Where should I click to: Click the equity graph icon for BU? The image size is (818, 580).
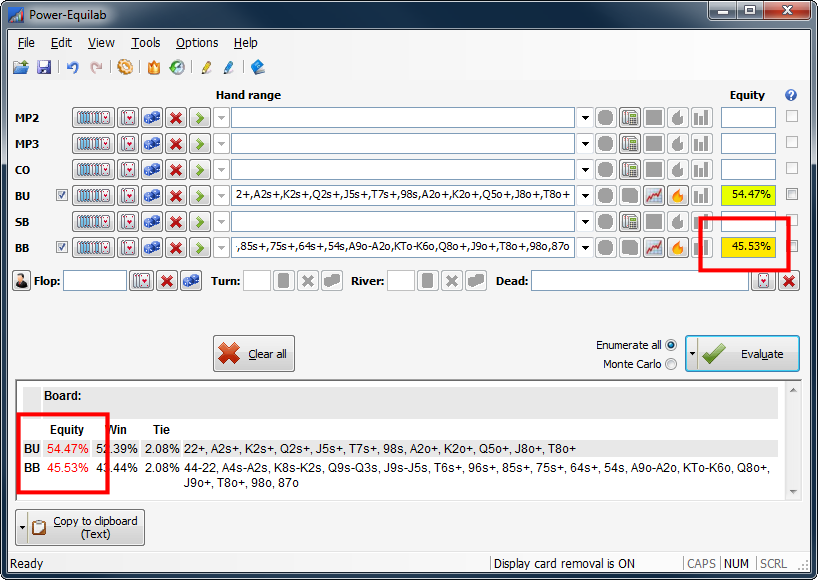654,196
